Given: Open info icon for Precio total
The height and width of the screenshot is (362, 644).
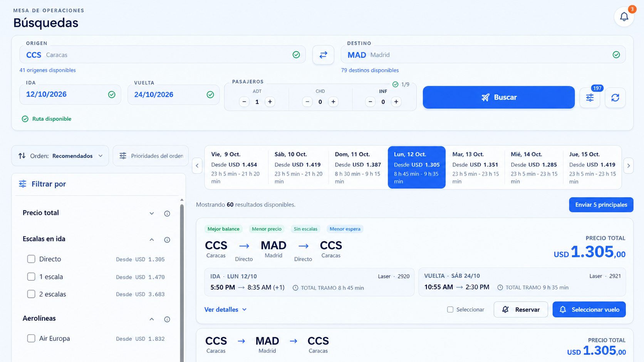Looking at the screenshot, I should (x=167, y=214).
